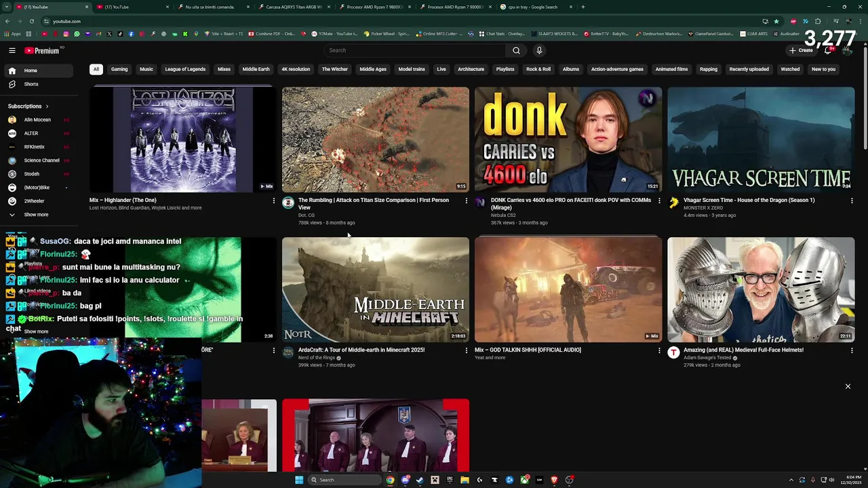
Task: Start voice search with microphone icon
Action: click(x=539, y=50)
